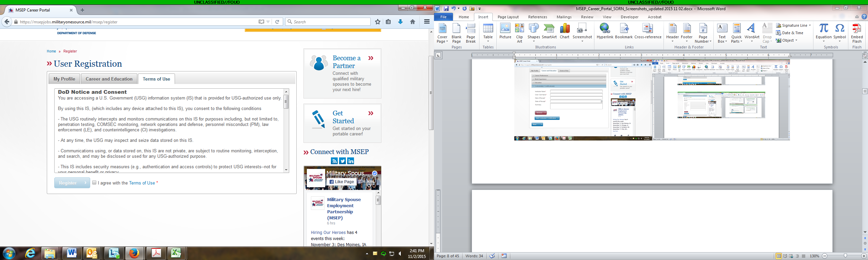
Task: Insert a Blank Page
Action: (x=457, y=33)
